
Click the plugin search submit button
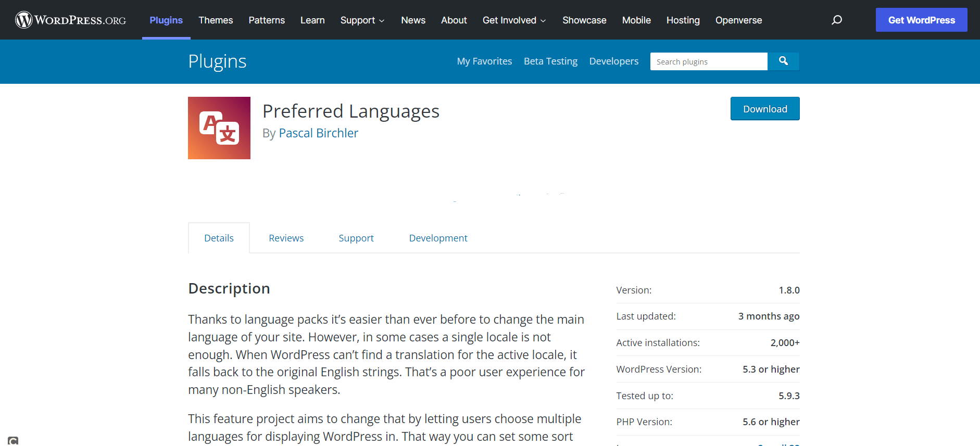point(783,61)
